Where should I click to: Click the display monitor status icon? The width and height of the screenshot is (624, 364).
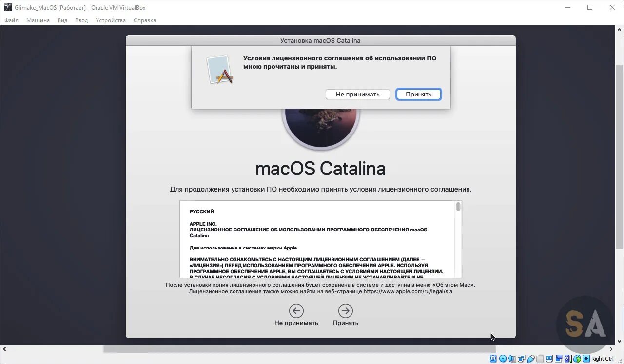coord(549,359)
